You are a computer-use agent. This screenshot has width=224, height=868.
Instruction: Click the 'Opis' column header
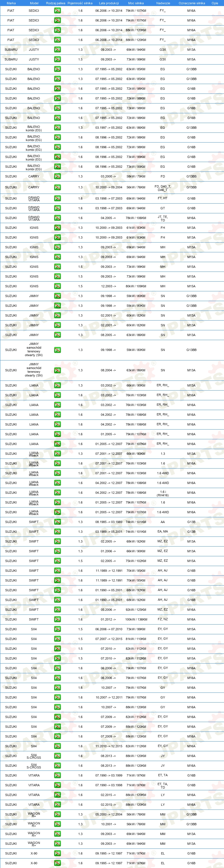click(215, 3)
